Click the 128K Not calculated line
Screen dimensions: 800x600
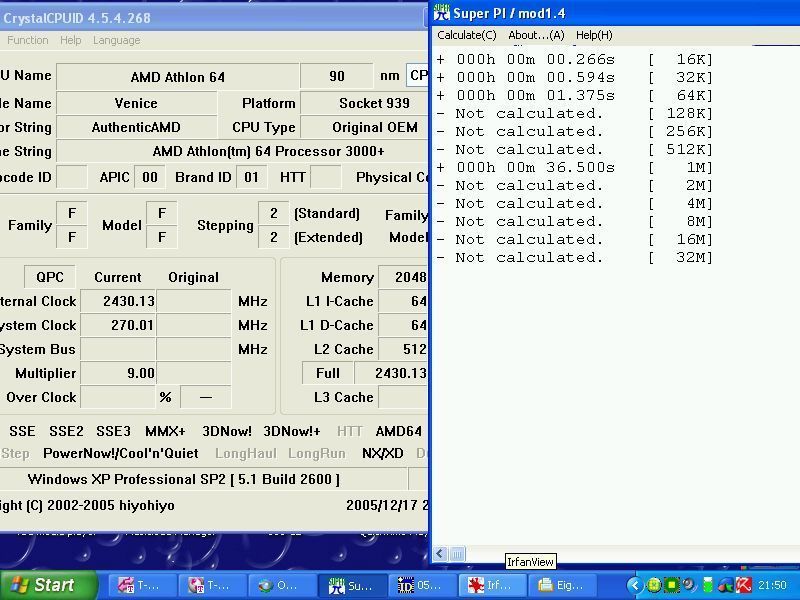tap(574, 113)
